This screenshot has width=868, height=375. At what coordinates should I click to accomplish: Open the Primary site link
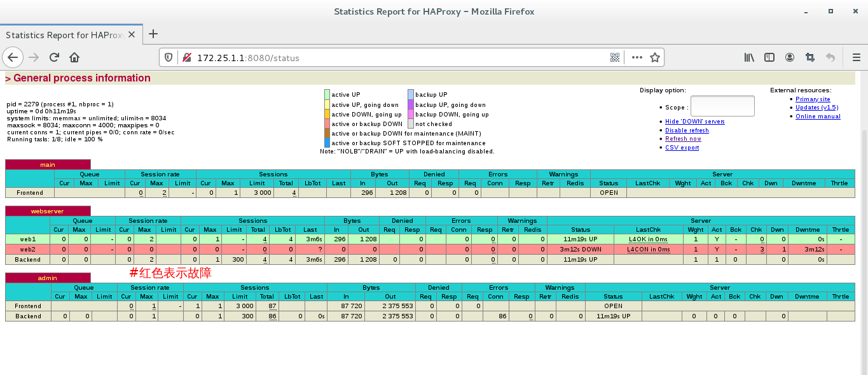point(812,99)
